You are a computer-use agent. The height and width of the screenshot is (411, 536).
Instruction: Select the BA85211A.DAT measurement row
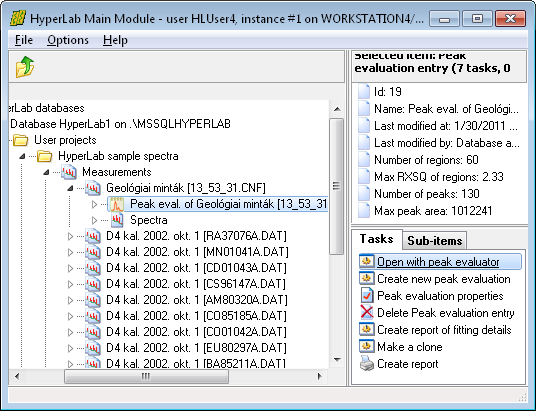(196, 363)
